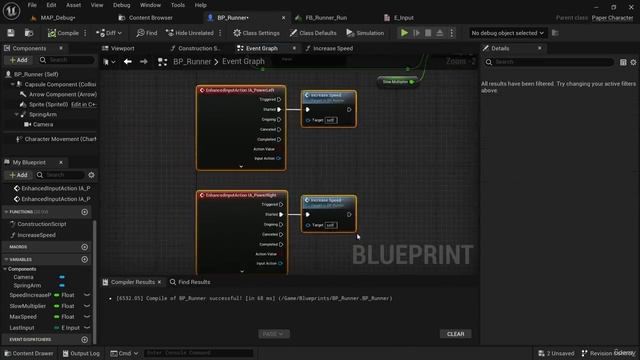Navigate forward in the graph history
This screenshot has width=640, height=360.
point(143,62)
